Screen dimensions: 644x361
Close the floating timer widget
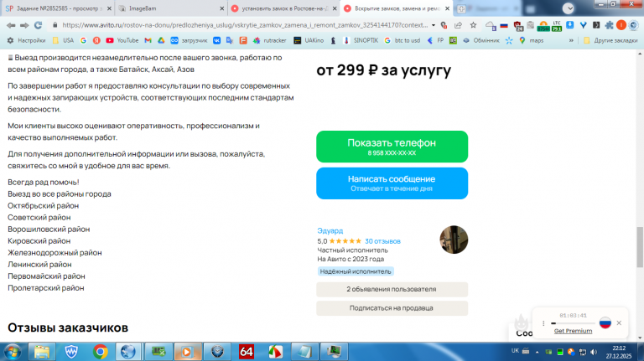click(619, 322)
